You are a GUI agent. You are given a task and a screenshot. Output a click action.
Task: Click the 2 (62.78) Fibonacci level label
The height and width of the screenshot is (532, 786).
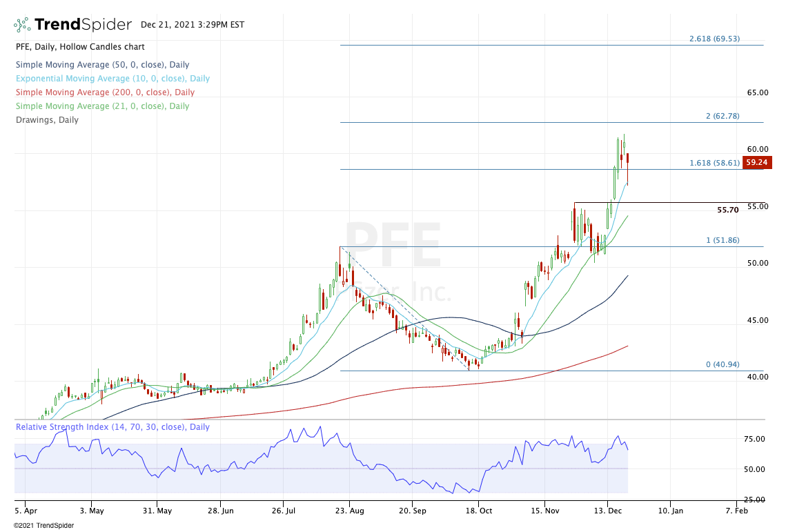click(x=722, y=117)
